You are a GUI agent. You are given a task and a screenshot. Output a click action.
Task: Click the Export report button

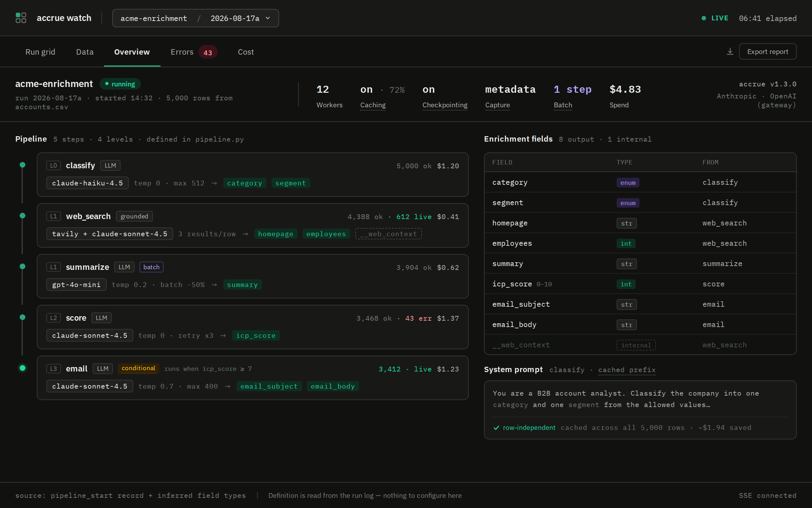767,51
